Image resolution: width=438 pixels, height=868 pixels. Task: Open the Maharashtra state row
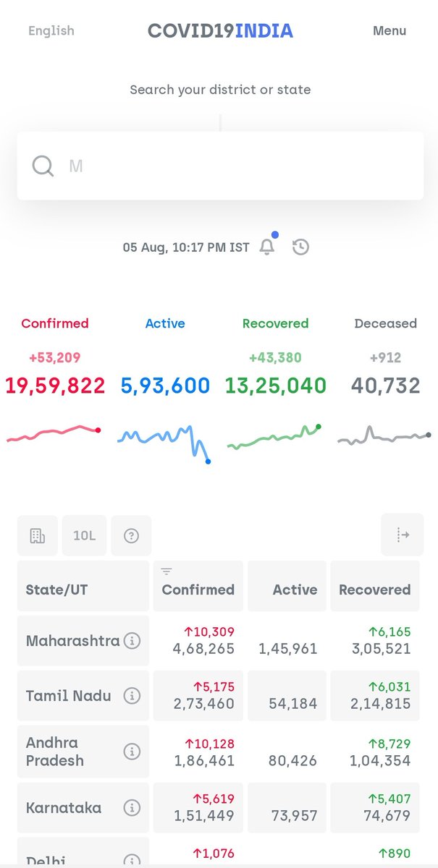point(219,641)
